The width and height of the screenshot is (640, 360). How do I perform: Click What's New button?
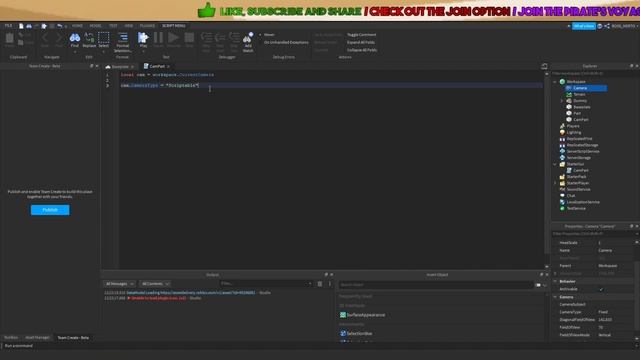click(x=584, y=26)
